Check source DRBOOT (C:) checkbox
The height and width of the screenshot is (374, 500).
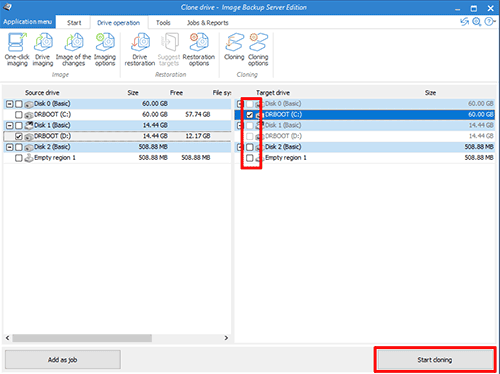(19, 115)
